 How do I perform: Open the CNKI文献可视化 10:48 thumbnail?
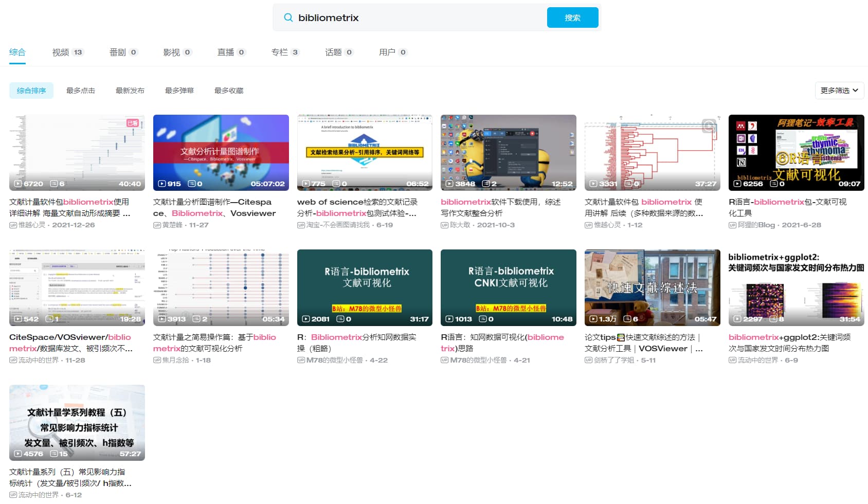509,287
